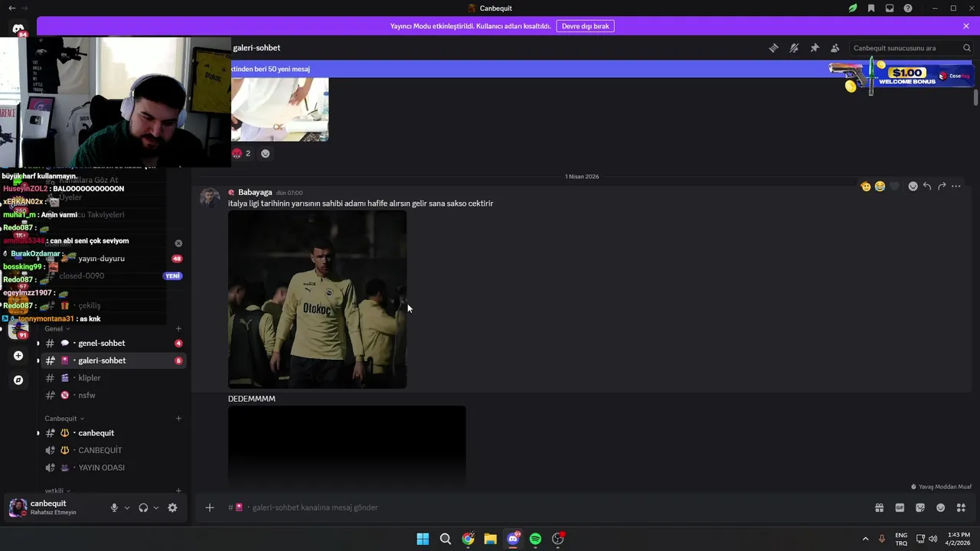Open the genel-sohbet channel
The width and height of the screenshot is (980, 551).
[113, 343]
